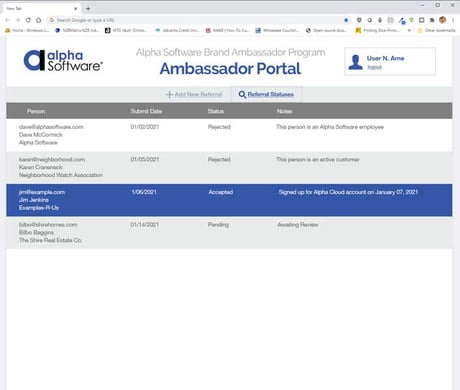Click the Rejected status for Karen's row
The height and width of the screenshot is (390, 460).
coord(219,160)
